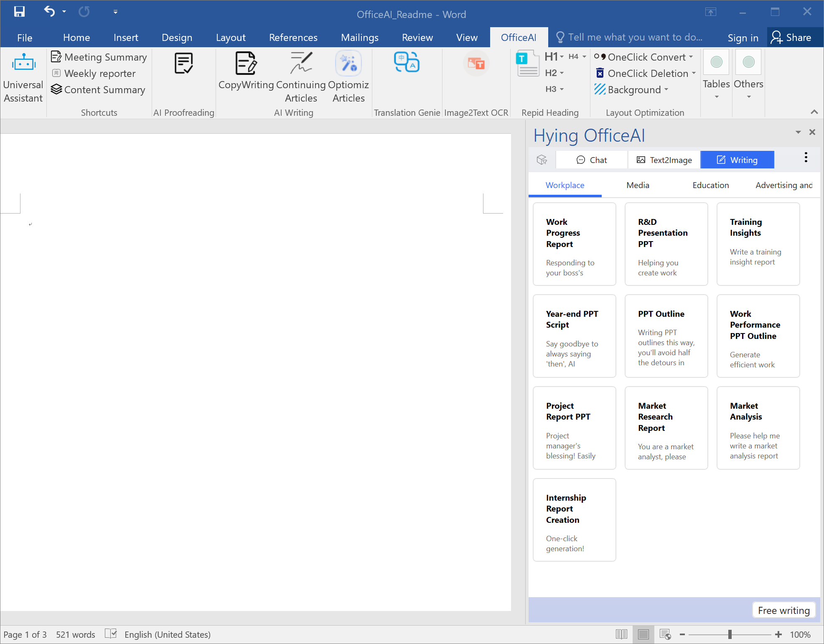Open the Universal Assistant robot tool

(x=23, y=77)
